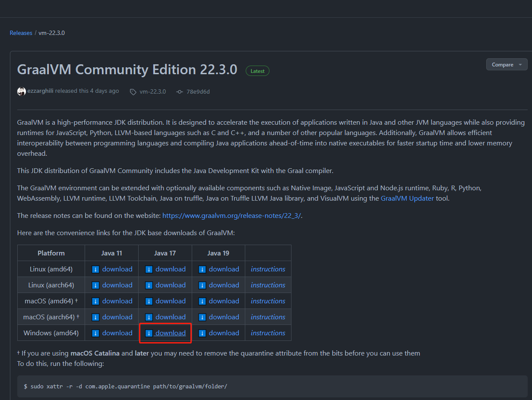
Task: Click download icon for Linux (amd64) Java 11
Action: tap(96, 269)
